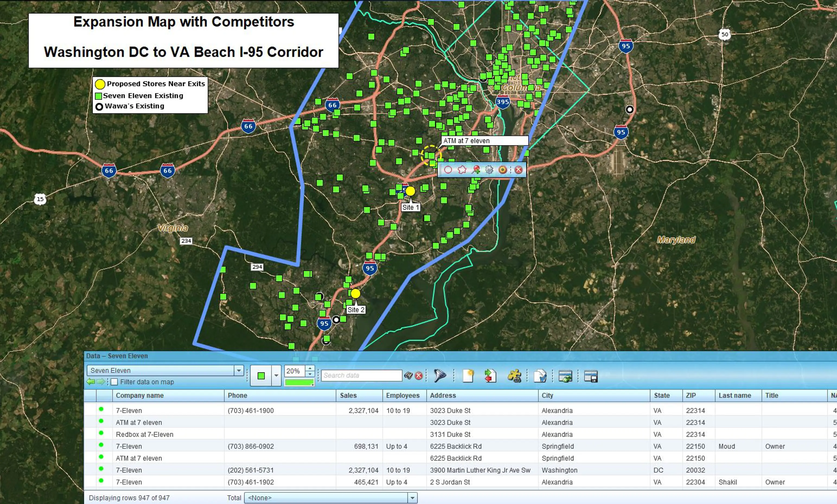
Task: Select the Redbox at 7-Eleven row
Action: [460, 434]
